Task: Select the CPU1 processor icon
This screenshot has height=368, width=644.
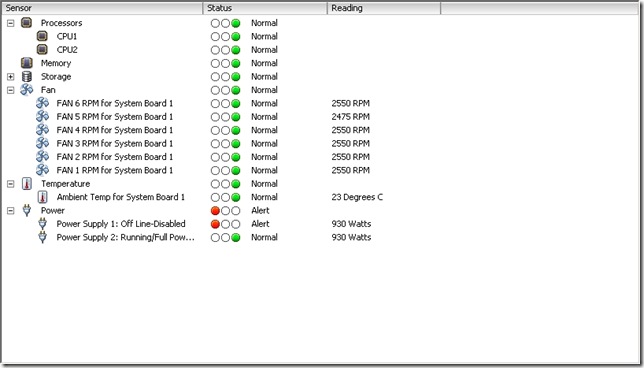Action: [42, 36]
